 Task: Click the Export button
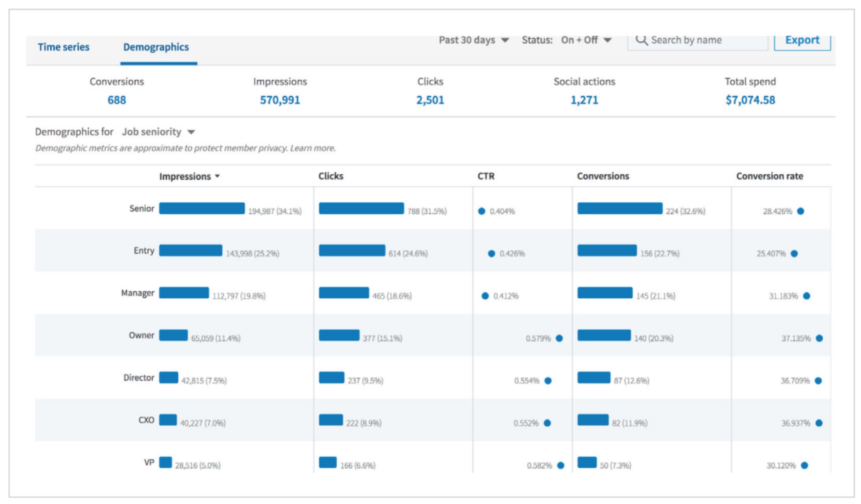tap(802, 40)
